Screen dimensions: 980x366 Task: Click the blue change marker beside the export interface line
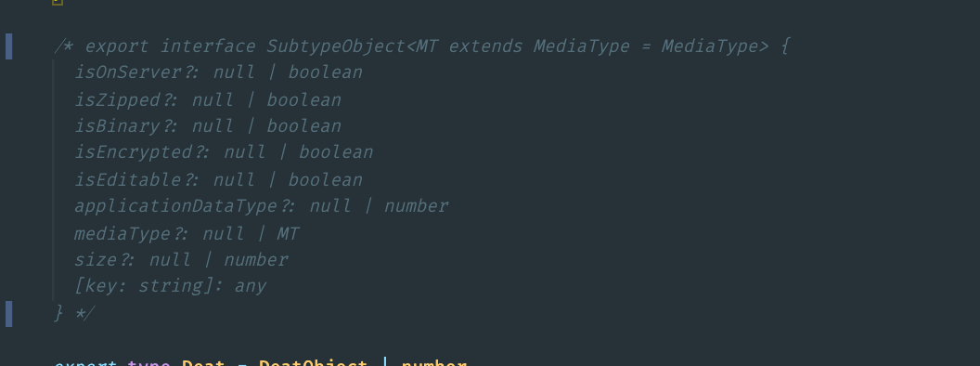point(8,46)
